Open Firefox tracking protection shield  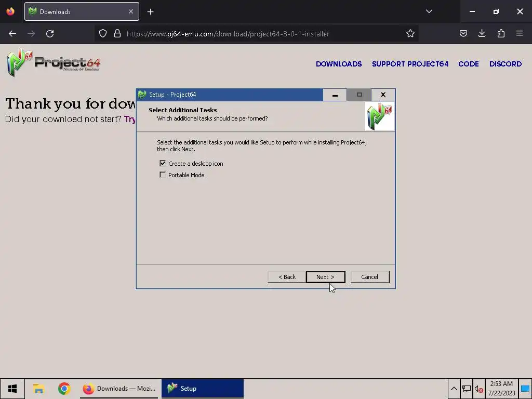pyautogui.click(x=103, y=34)
